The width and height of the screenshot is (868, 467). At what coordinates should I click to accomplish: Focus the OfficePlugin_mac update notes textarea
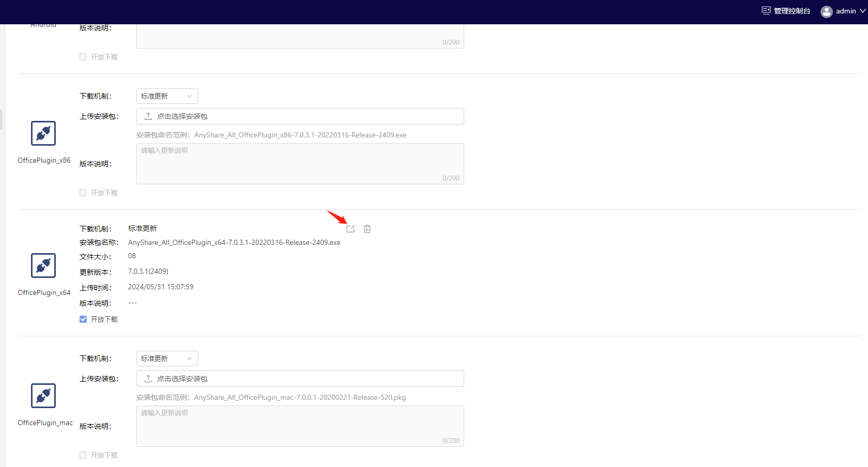coord(300,426)
